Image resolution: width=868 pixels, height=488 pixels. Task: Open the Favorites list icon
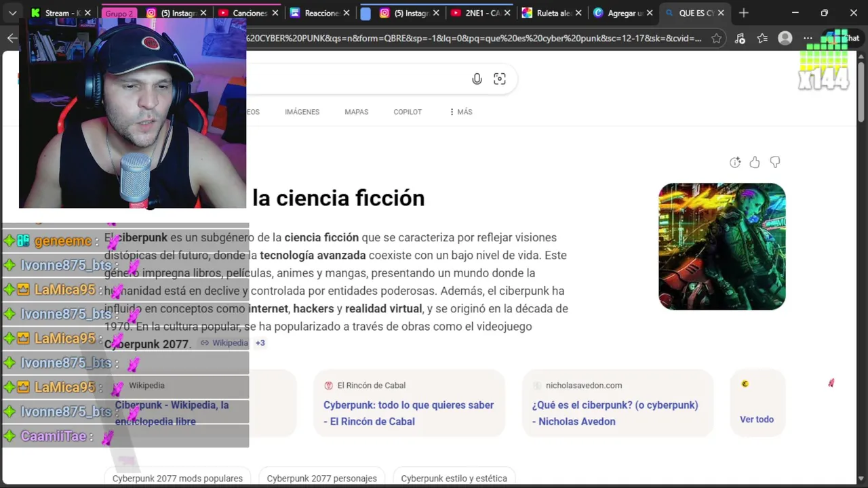point(762,39)
